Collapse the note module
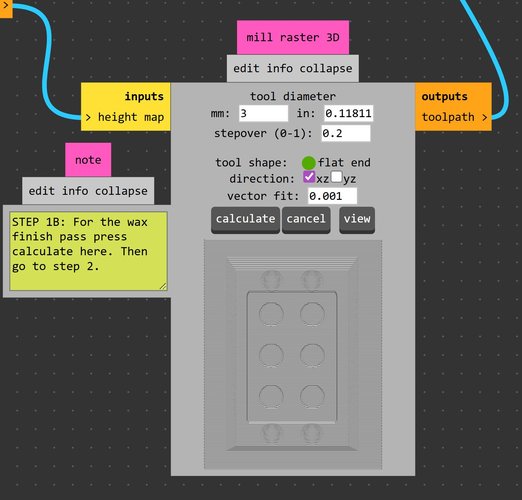 [x=121, y=191]
